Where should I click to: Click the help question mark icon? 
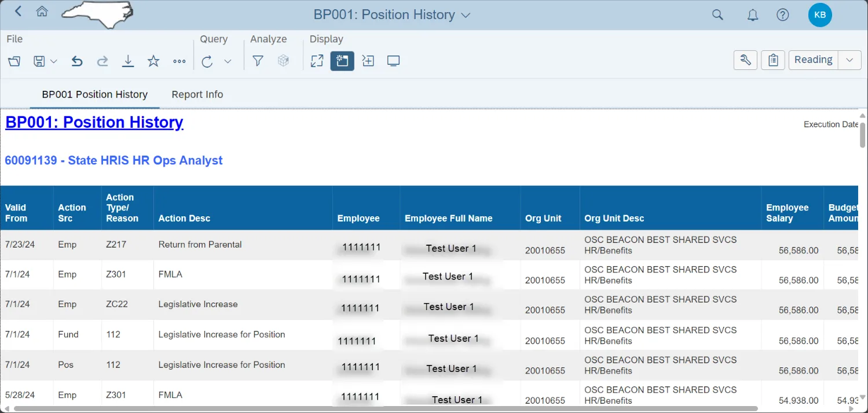[x=782, y=15]
